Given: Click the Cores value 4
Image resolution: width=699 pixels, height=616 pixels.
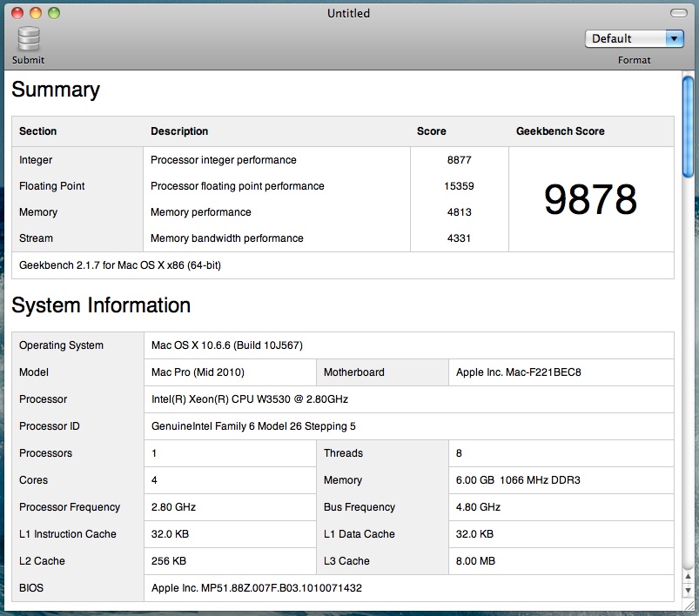Looking at the screenshot, I should tap(154, 480).
